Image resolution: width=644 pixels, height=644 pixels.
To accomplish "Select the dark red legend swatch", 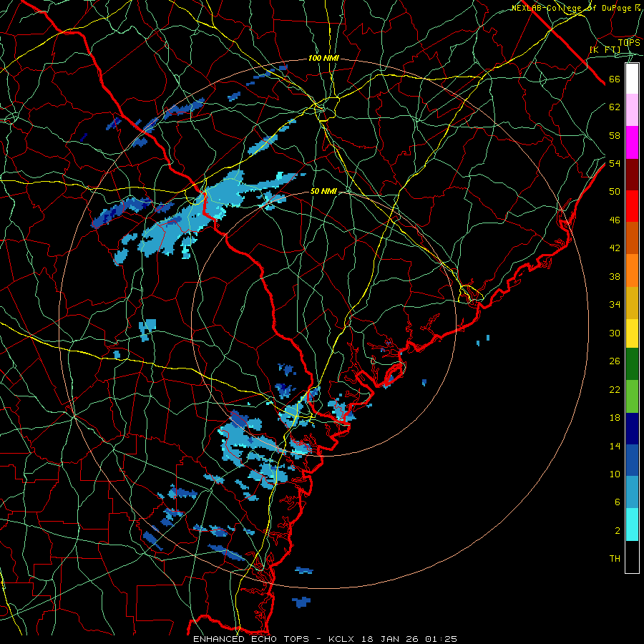I will tap(632, 174).
